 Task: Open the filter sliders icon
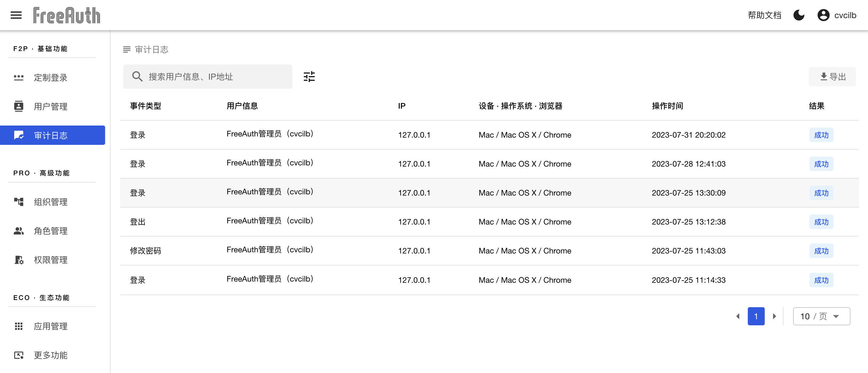[309, 76]
